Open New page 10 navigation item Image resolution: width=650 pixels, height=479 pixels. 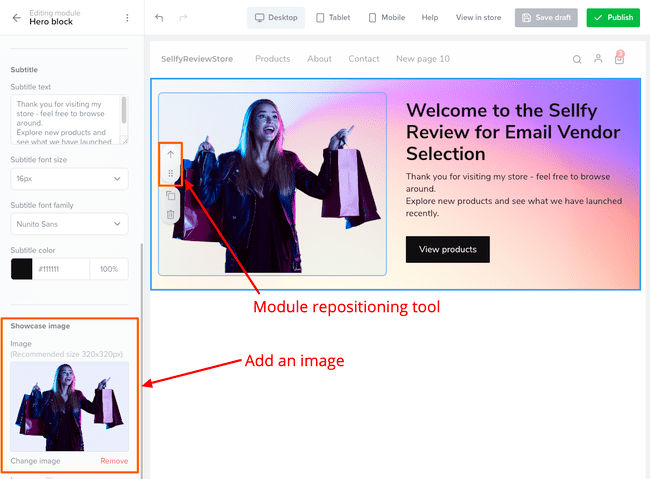click(422, 59)
